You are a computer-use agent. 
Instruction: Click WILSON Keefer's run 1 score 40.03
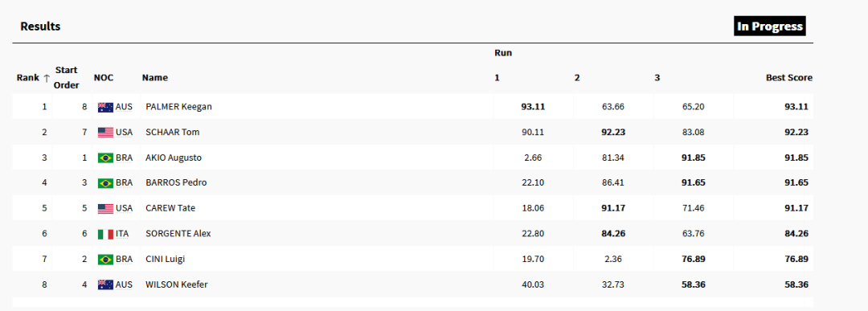pyautogui.click(x=533, y=284)
